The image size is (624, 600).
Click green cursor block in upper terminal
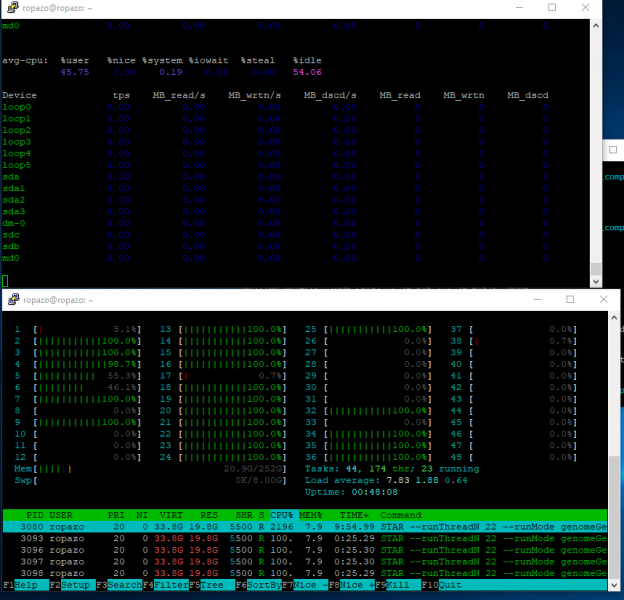(x=5, y=281)
